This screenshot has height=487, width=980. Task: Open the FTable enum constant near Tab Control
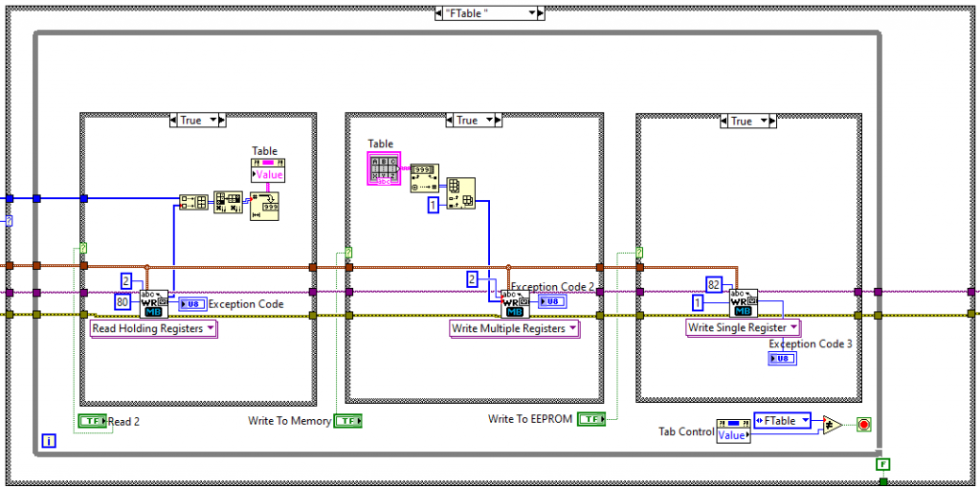(782, 420)
